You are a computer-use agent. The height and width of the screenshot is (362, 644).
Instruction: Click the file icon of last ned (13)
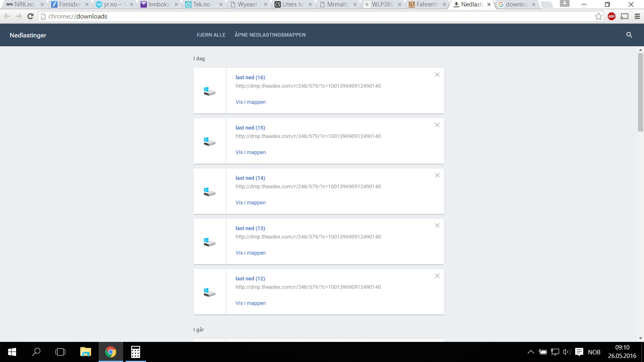click(209, 242)
